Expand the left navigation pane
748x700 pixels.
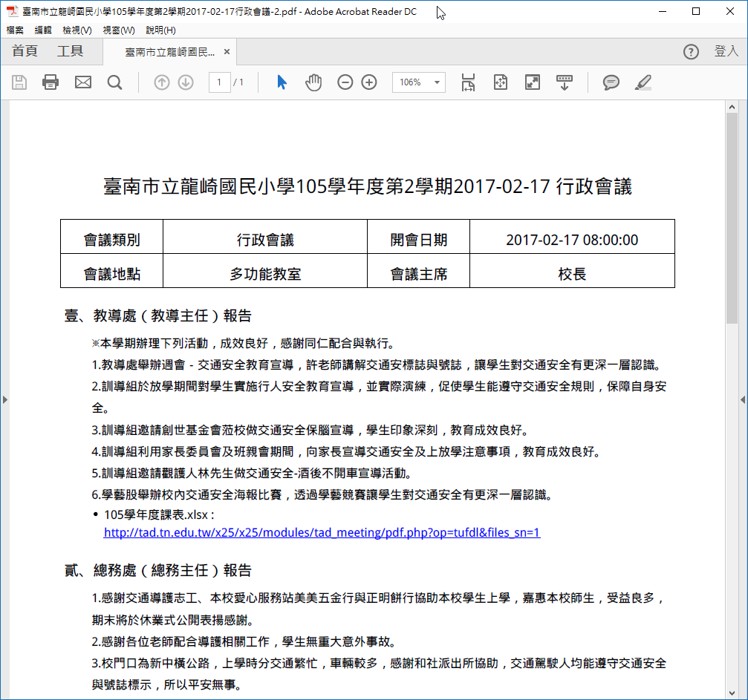click(x=4, y=399)
